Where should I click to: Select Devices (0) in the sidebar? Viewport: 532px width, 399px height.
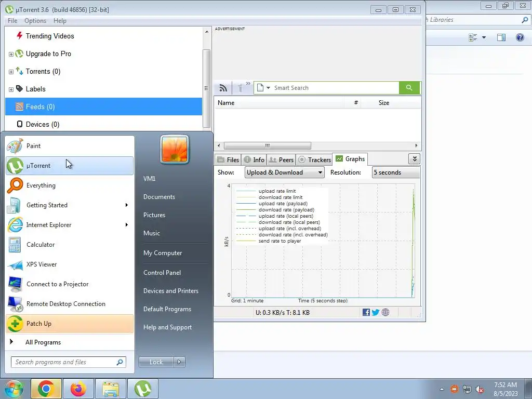43,124
